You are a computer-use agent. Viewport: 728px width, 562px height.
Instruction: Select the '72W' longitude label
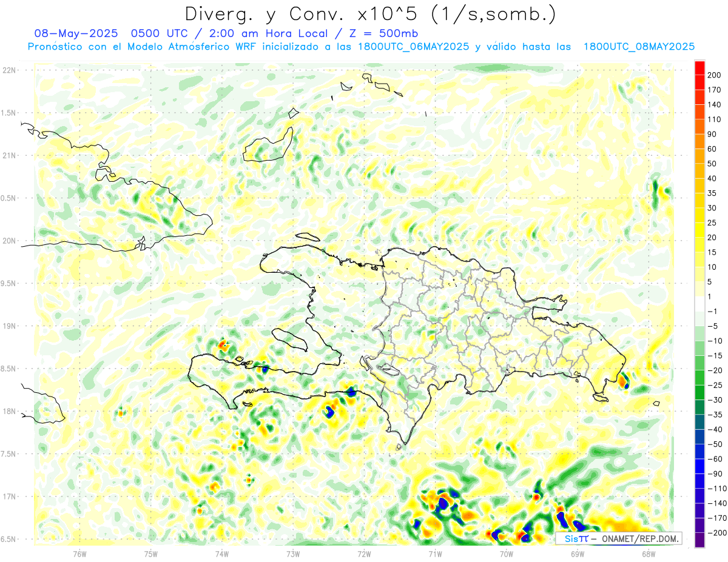[x=364, y=553]
